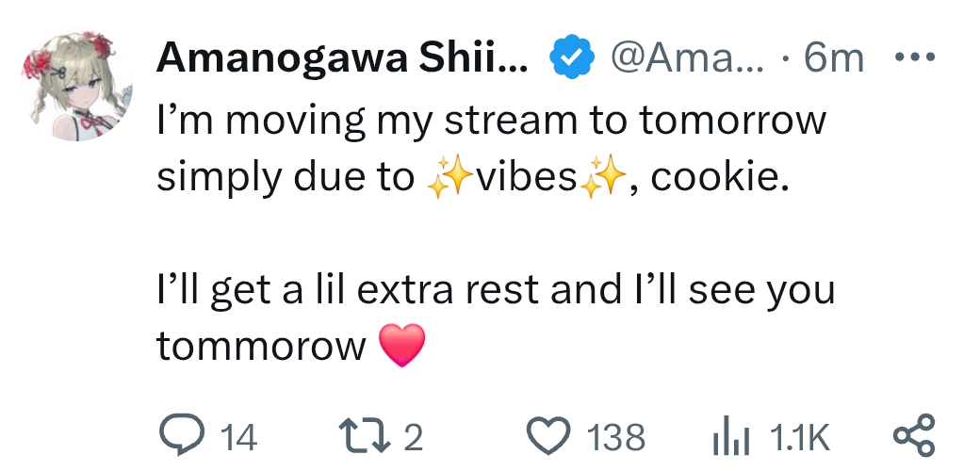Click the Amanogawa Shii... display name
This screenshot has height=471, width=980.
click(342, 58)
